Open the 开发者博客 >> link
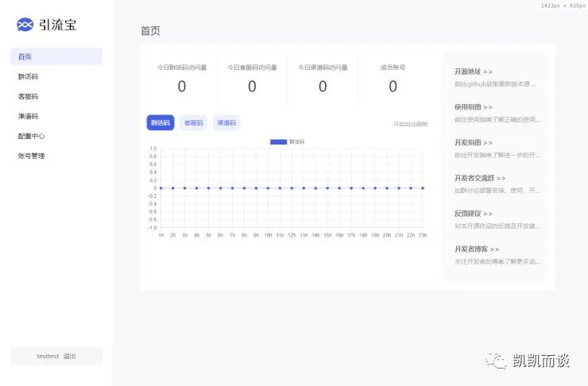 pyautogui.click(x=477, y=249)
